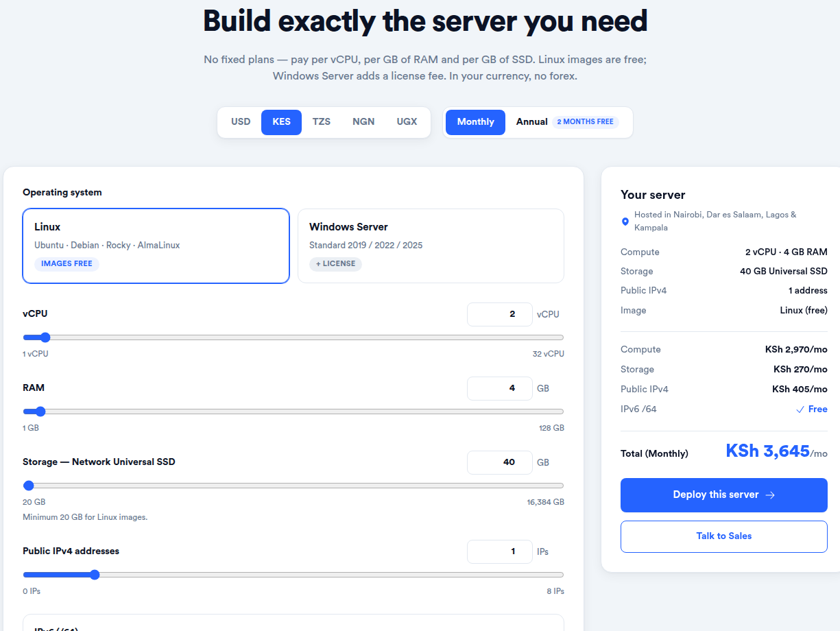Choose NGN currency
The image size is (840, 631).
click(x=363, y=122)
